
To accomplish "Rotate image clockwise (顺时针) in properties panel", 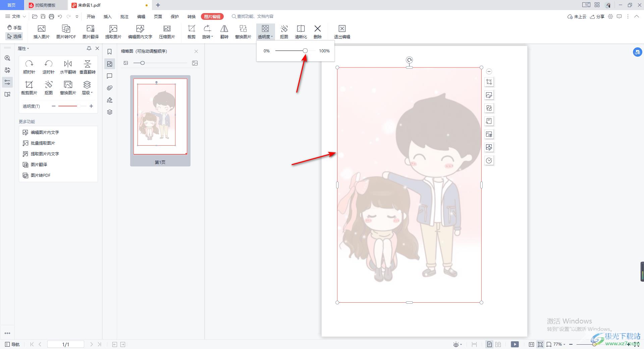I will coord(29,67).
